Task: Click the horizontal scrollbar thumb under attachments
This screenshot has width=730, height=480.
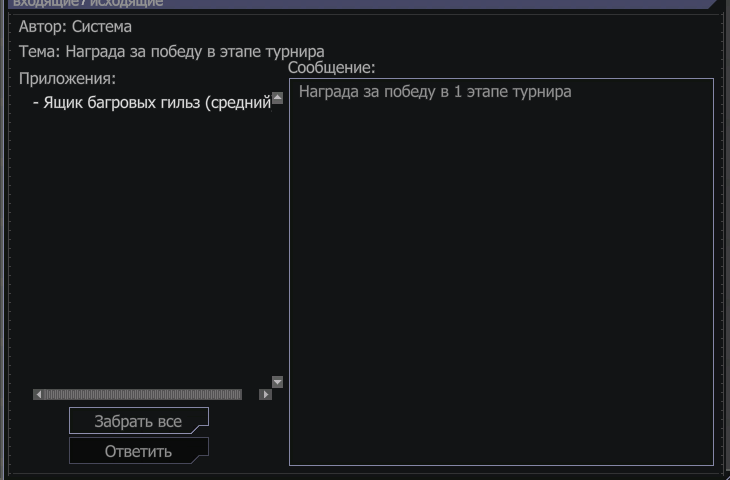Action: coord(142,395)
